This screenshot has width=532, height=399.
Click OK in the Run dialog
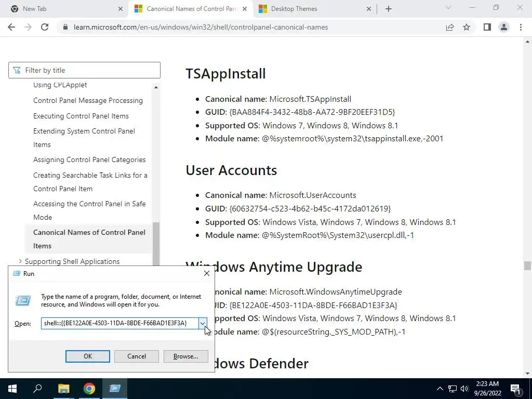[87, 356]
